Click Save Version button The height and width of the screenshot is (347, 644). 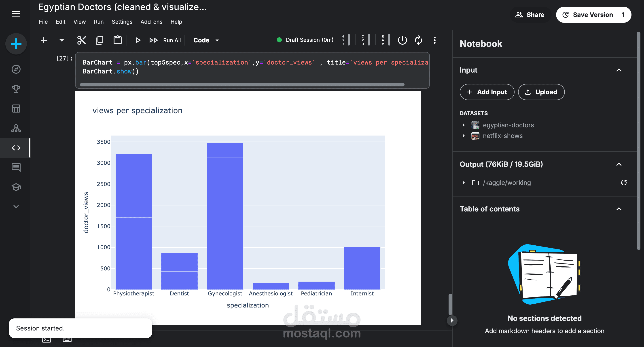click(x=587, y=15)
